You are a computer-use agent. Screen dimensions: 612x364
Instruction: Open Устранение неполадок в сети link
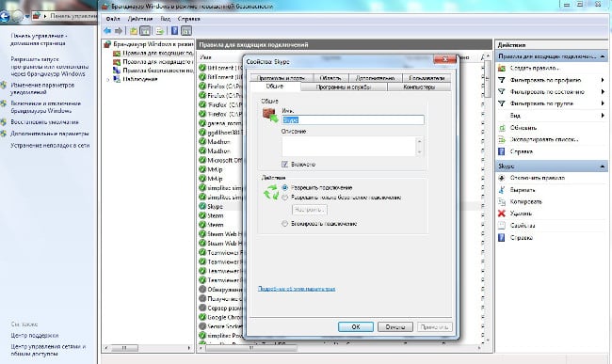[x=50, y=146]
